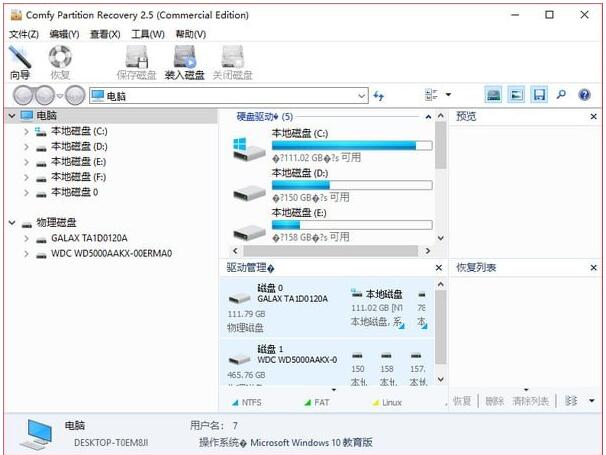Click the usage bar of 本地磁盘 (D:)
This screenshot has height=455, width=606.
(x=352, y=185)
